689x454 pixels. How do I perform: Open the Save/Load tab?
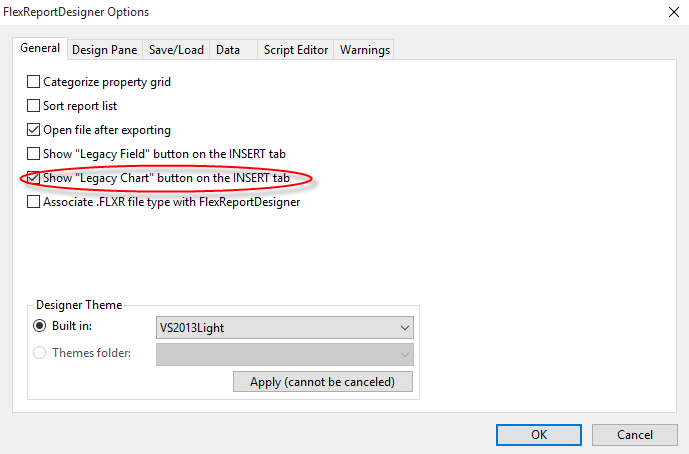(176, 50)
